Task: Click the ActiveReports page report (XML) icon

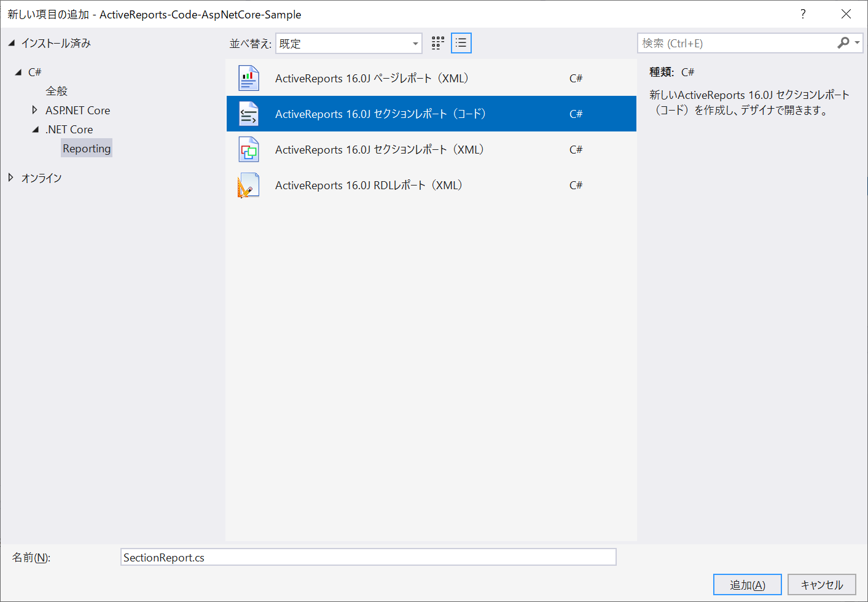Action: pyautogui.click(x=249, y=78)
